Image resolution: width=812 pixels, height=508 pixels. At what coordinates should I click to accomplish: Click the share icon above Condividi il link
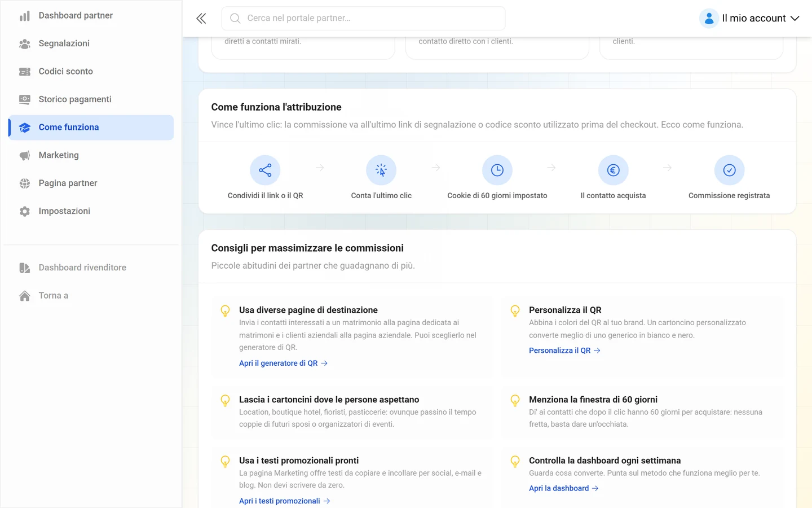(265, 170)
